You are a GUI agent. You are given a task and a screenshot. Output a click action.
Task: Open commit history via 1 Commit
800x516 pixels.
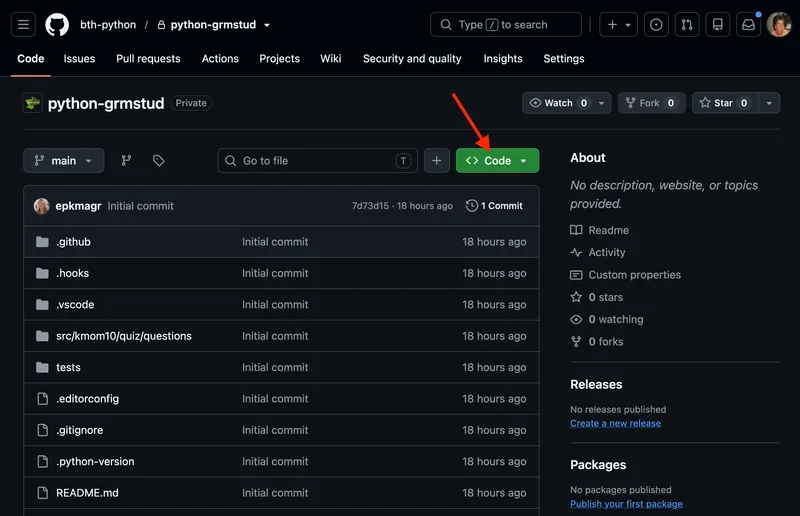click(494, 206)
